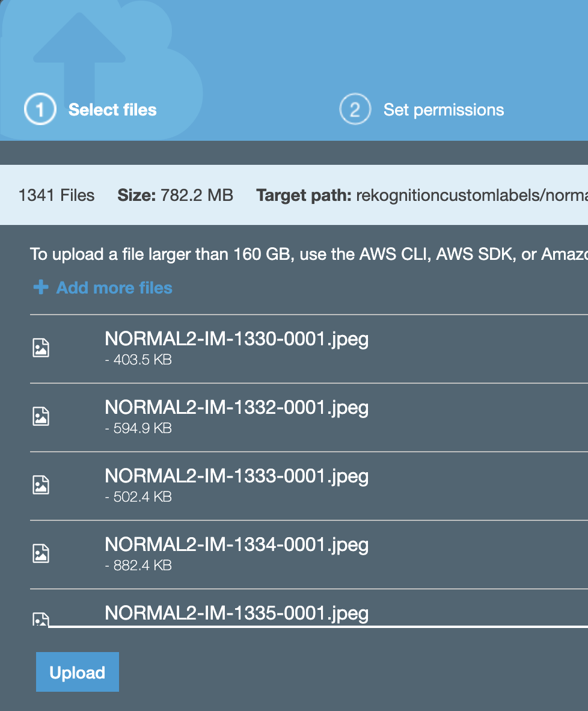The image size is (588, 711).
Task: Click the step 2 circle icon
Action: click(x=355, y=109)
